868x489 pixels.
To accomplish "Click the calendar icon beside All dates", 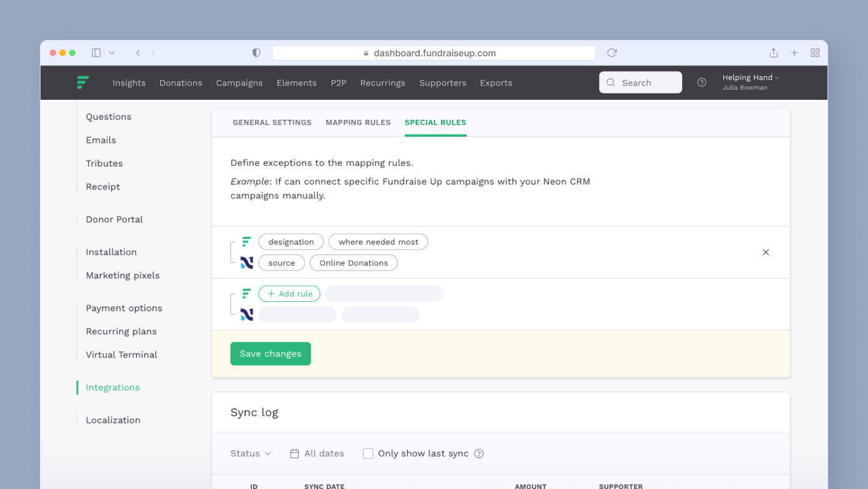I will coord(294,453).
